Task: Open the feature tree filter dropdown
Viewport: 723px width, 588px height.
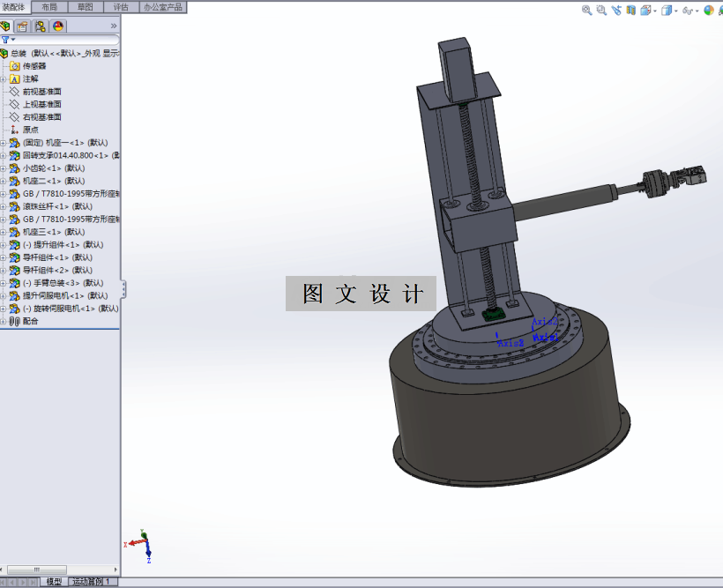Action: pos(8,40)
